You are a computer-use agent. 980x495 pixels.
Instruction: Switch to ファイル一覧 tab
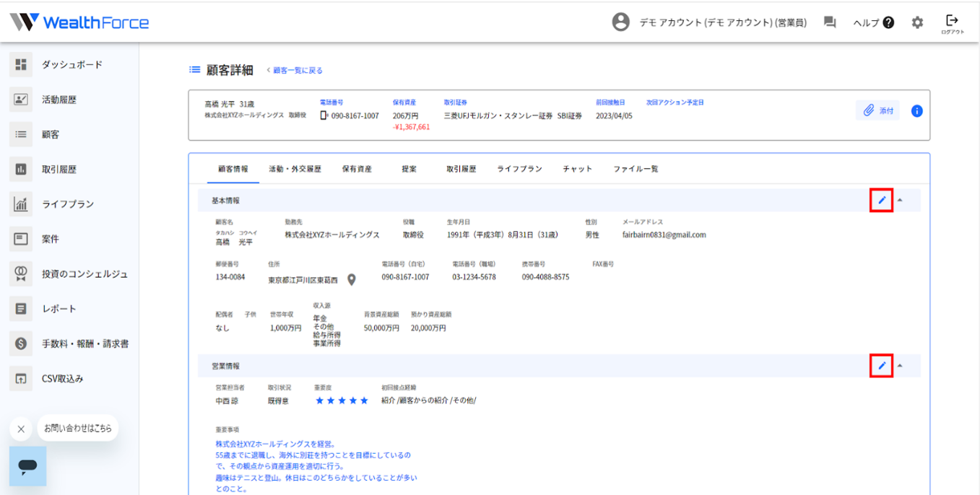[x=636, y=169]
